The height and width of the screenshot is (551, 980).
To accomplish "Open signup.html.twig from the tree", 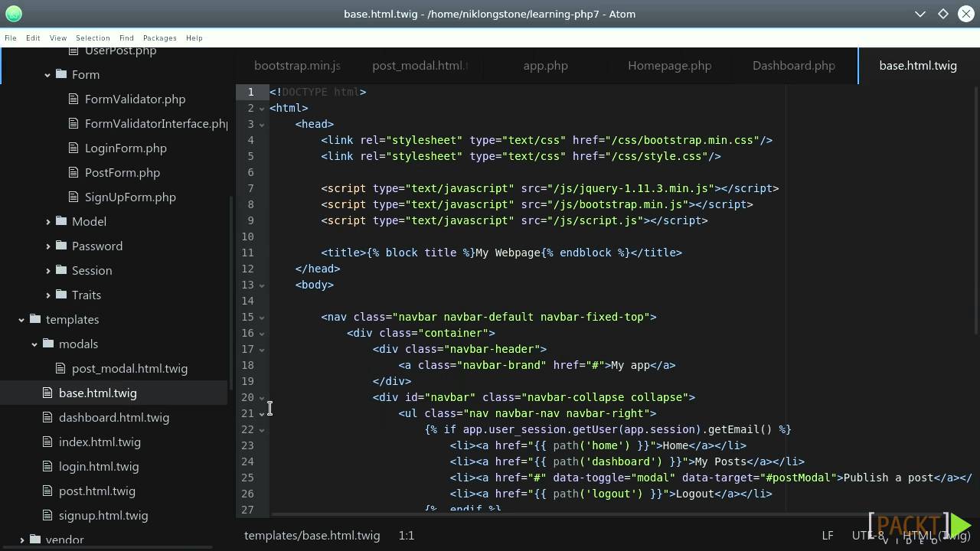I will pyautogui.click(x=103, y=515).
